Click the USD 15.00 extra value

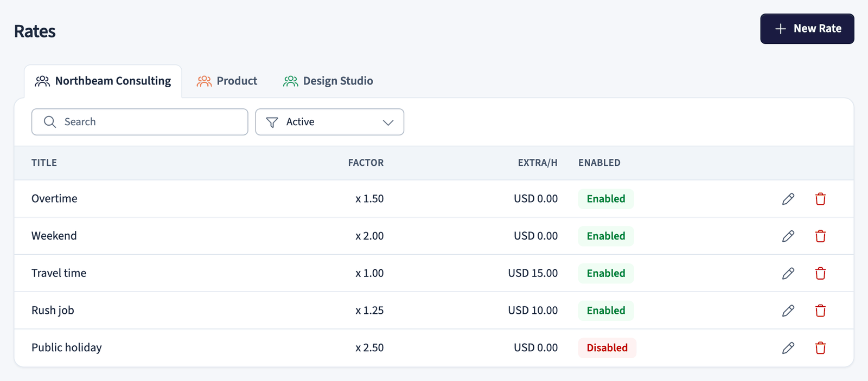[533, 273]
